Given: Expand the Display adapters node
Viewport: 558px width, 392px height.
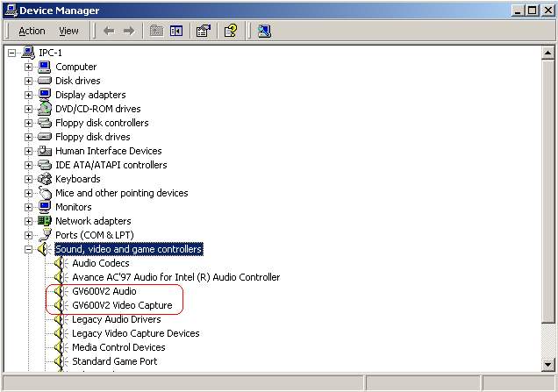Looking at the screenshot, I should pos(28,95).
